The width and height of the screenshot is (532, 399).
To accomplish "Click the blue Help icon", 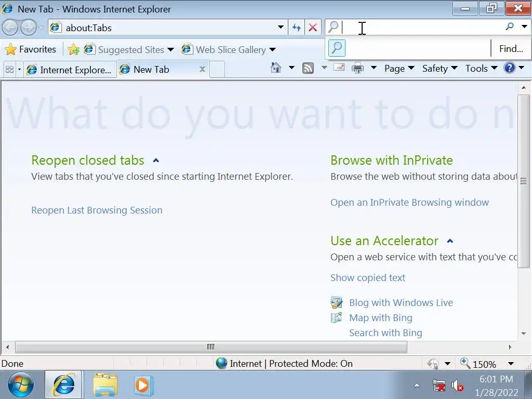I will [x=510, y=68].
